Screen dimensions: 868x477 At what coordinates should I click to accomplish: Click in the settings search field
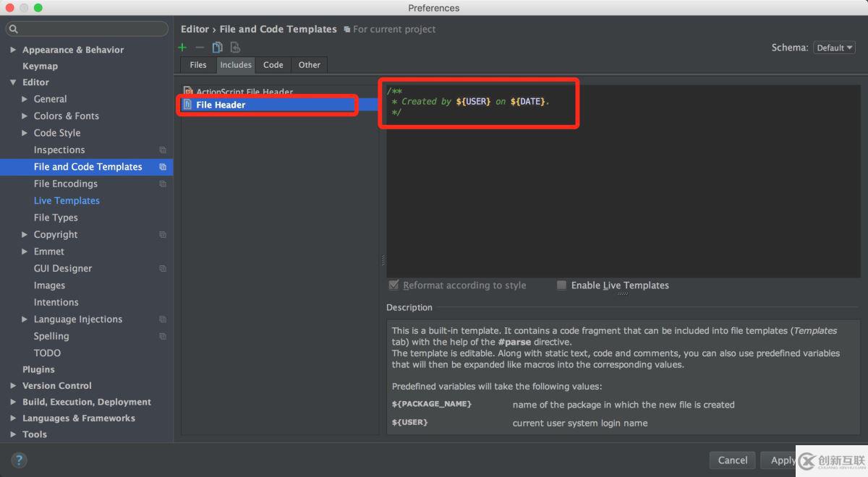click(87, 29)
